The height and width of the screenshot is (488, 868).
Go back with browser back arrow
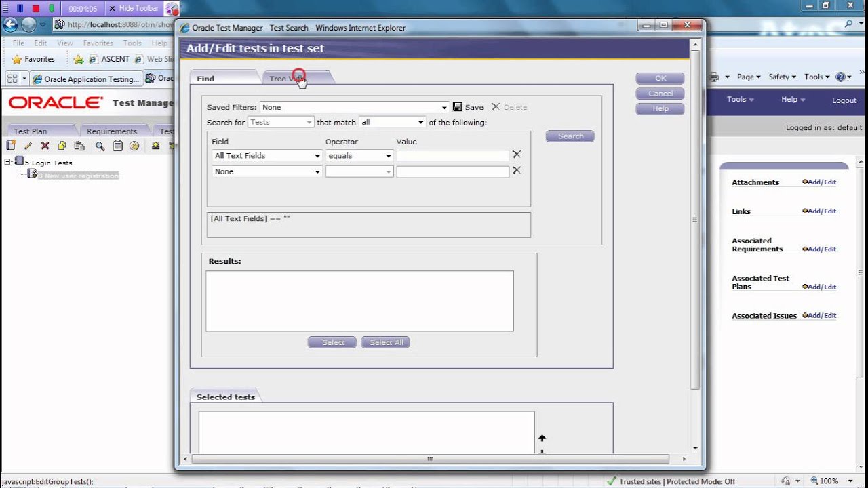click(10, 24)
